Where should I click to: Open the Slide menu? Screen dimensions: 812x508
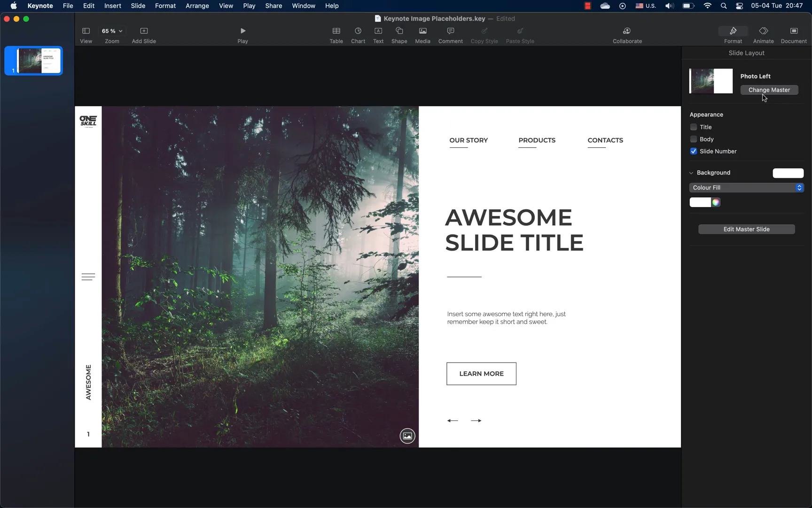click(138, 6)
